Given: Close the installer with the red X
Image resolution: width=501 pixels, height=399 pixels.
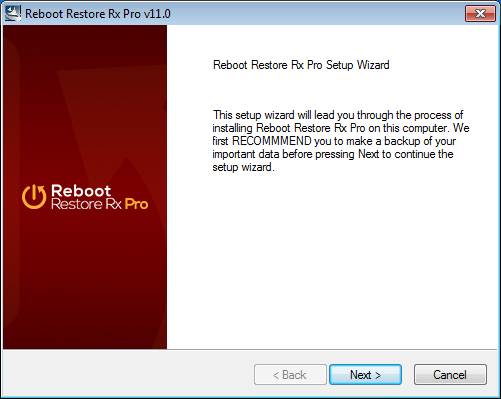Looking at the screenshot, I should (x=480, y=14).
